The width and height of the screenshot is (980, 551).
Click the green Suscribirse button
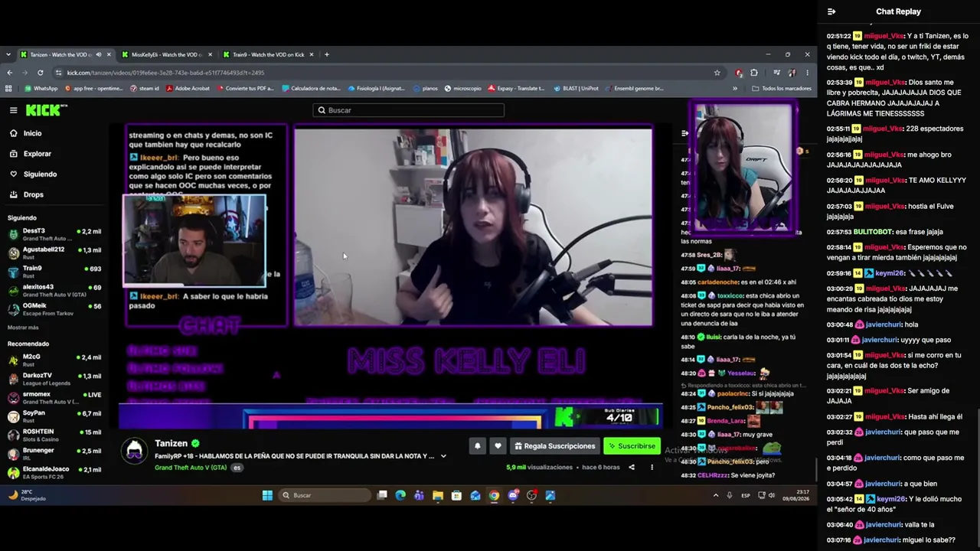(632, 446)
